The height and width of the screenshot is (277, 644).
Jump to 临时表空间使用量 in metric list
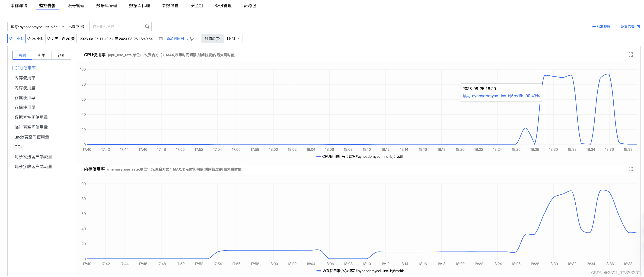31,127
